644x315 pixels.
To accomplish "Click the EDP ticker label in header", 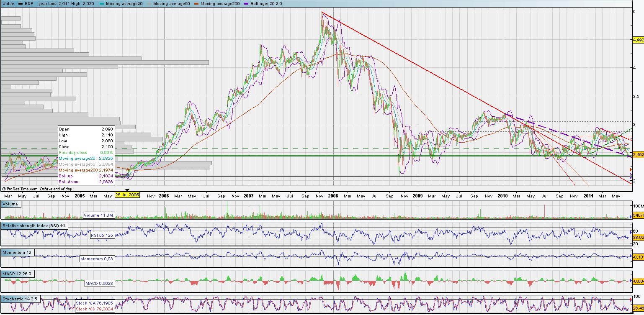I will tap(29, 4).
